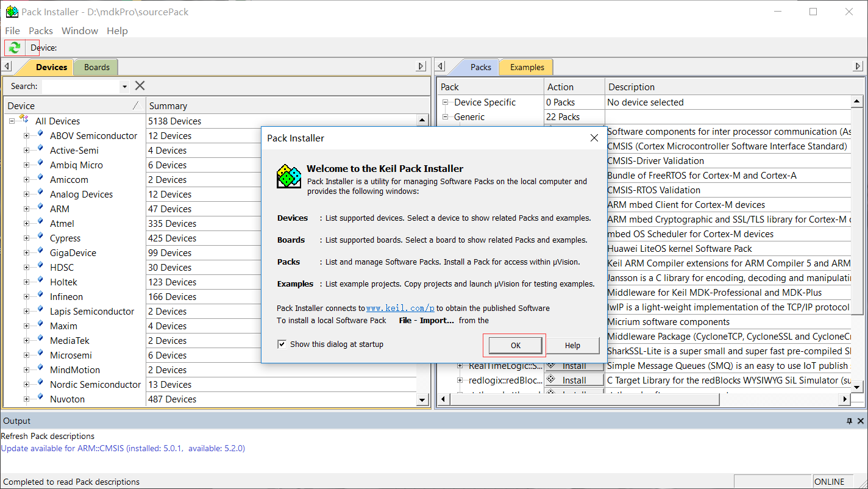Screen dimensions: 868x489
Task: Switch to the Boards tab
Action: click(x=97, y=67)
